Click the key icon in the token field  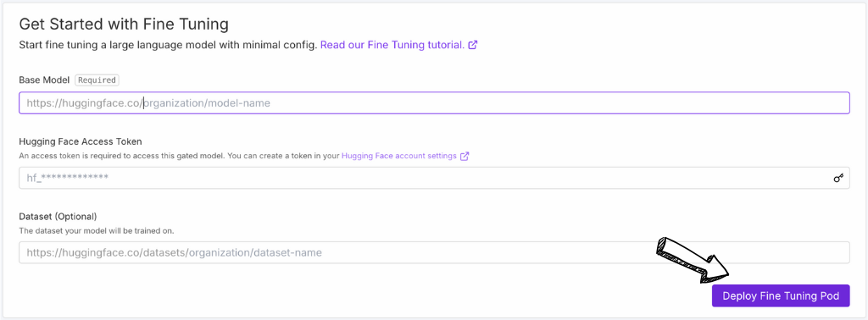pos(838,178)
